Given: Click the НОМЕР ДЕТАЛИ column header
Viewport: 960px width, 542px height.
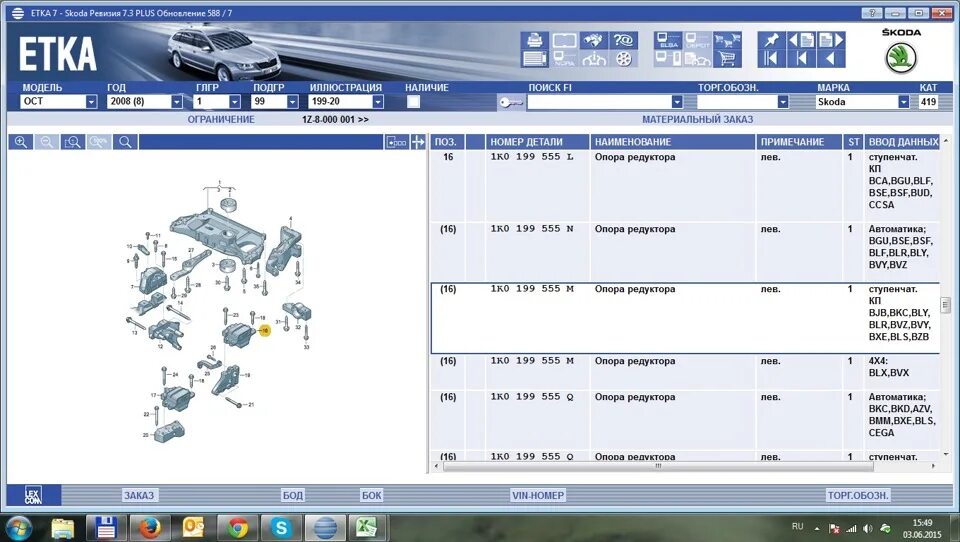Looking at the screenshot, I should pyautogui.click(x=537, y=142).
